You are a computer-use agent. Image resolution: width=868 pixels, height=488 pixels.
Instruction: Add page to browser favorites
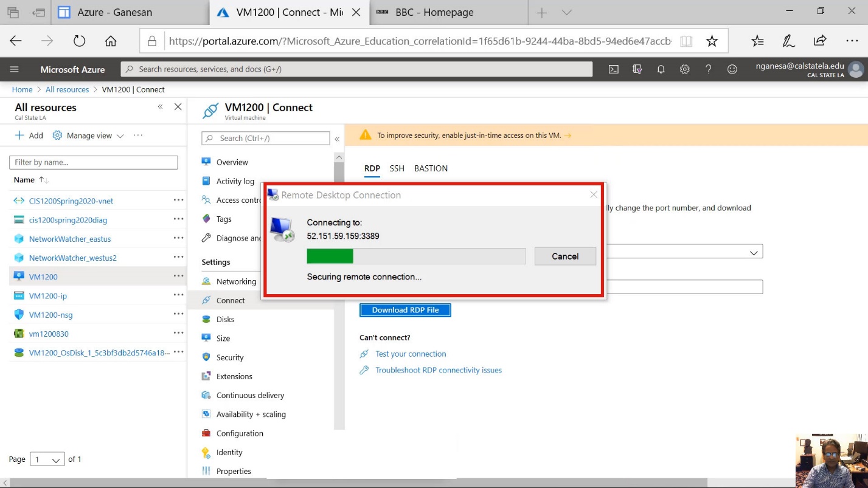pos(712,41)
